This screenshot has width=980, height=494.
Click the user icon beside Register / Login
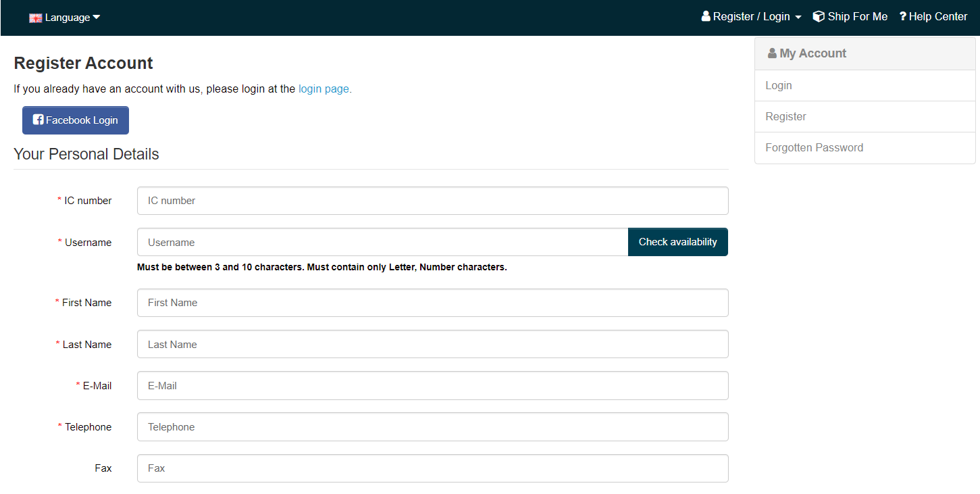[x=706, y=16]
